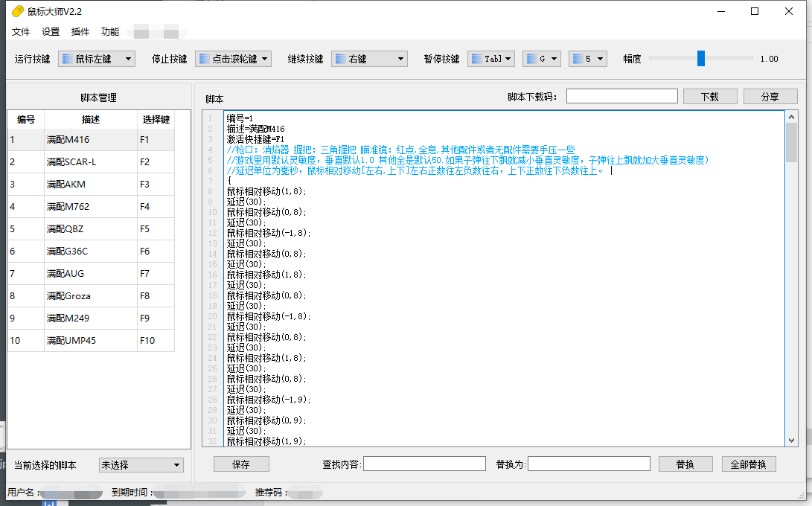Click the 脚本下载码 input field
The height and width of the screenshot is (506, 812).
[622, 96]
